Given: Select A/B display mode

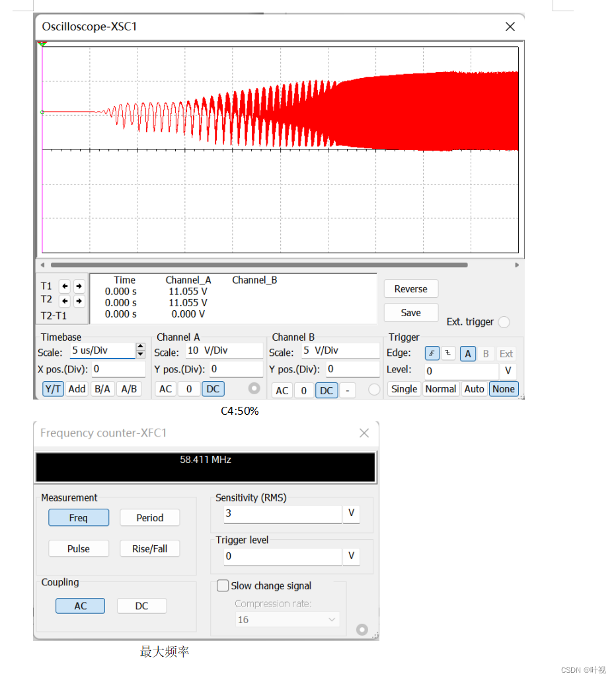Looking at the screenshot, I should coord(129,389).
